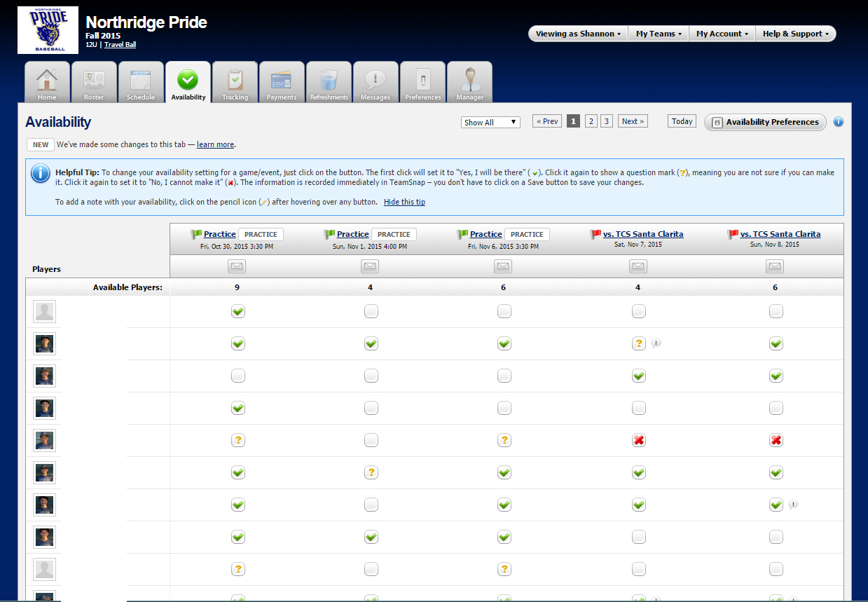Screen dimensions: 868x602
Task: Change the red X availability for Nov 7 game
Action: [x=638, y=440]
